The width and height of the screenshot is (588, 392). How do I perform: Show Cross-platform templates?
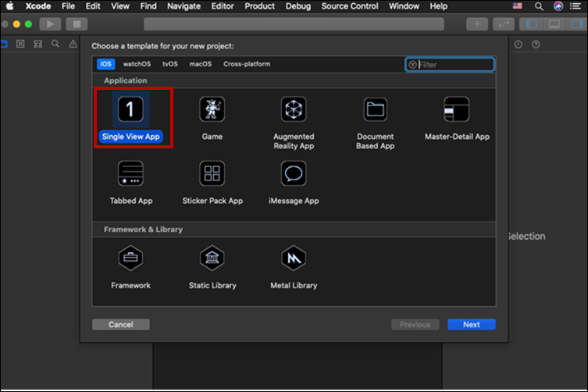(x=247, y=64)
